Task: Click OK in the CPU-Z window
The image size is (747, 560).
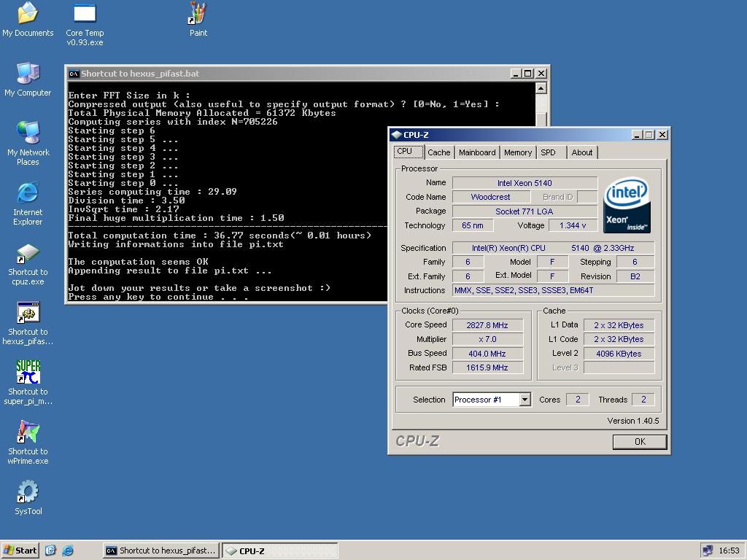Action: pos(640,441)
